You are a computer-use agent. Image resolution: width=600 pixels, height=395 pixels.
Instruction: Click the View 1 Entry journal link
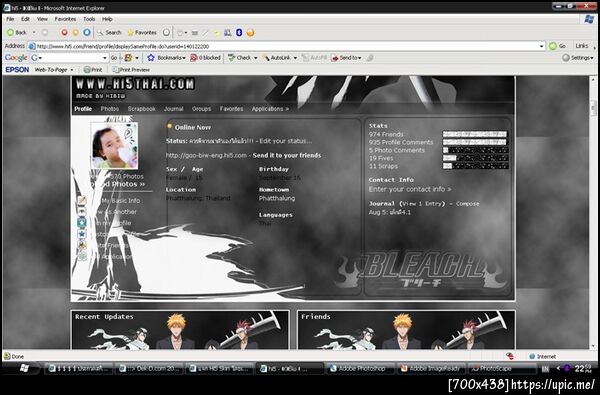pos(422,204)
